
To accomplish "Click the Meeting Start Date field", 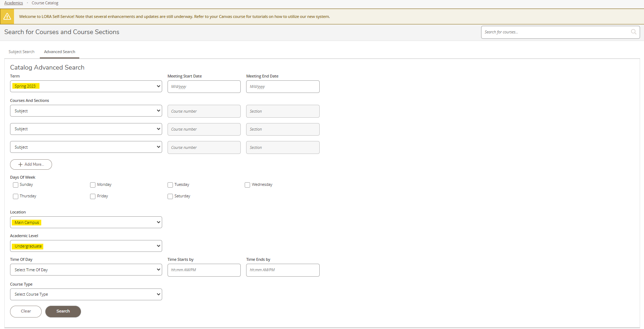I will 204,87.
